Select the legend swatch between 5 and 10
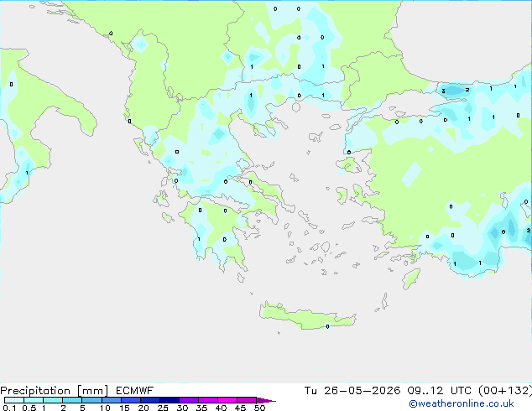Image resolution: width=532 pixels, height=411 pixels. click(x=92, y=400)
